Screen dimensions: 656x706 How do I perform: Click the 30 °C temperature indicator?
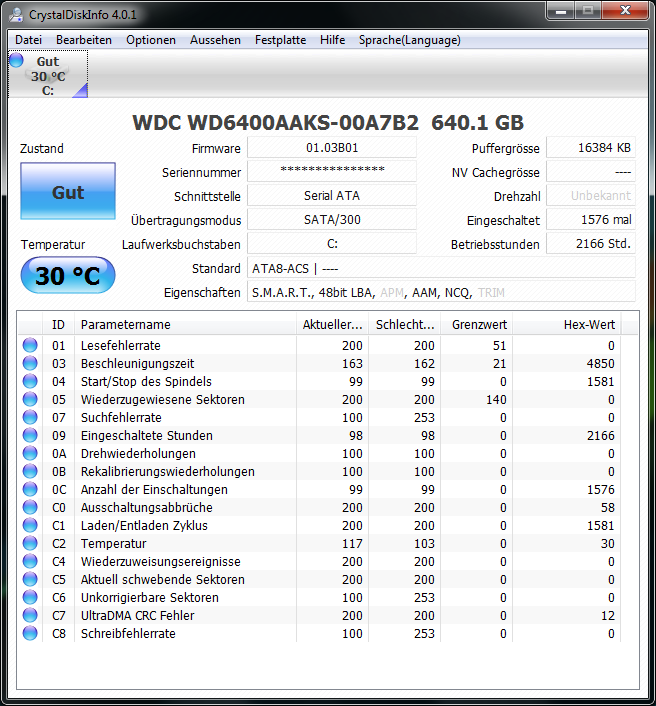68,275
